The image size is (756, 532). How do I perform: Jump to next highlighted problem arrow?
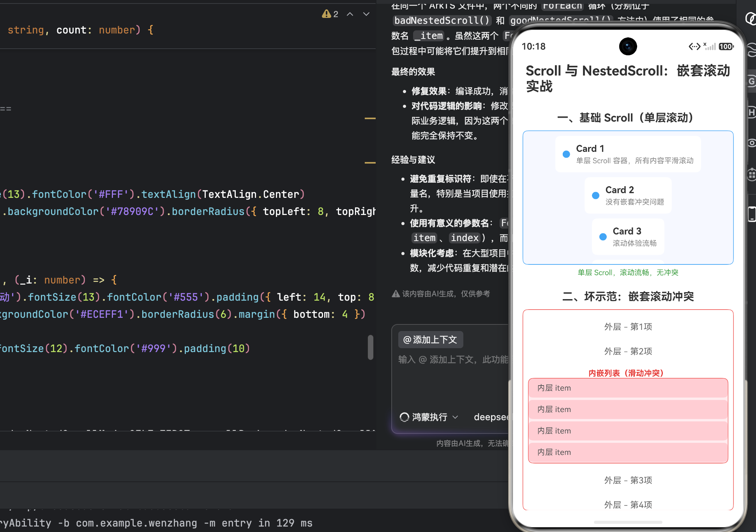(x=366, y=14)
